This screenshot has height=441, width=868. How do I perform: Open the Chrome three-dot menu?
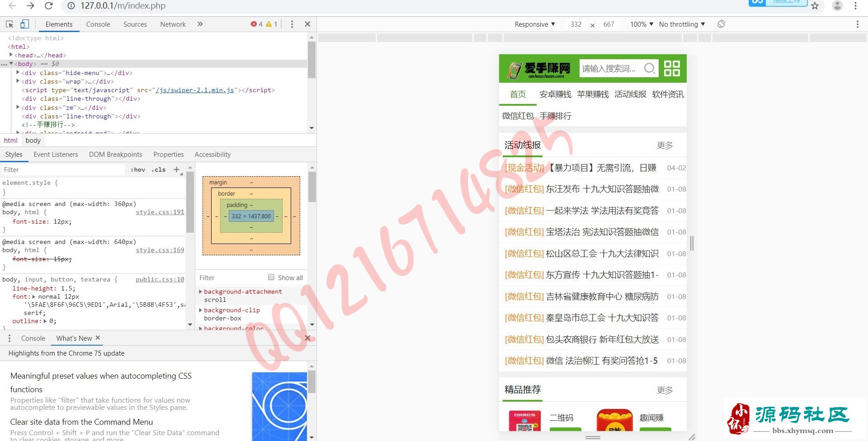(855, 6)
